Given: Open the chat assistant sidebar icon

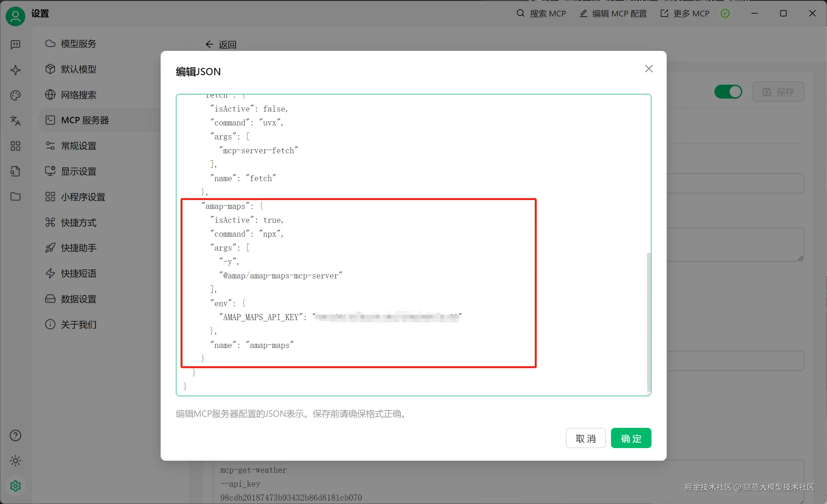Looking at the screenshot, I should point(15,45).
